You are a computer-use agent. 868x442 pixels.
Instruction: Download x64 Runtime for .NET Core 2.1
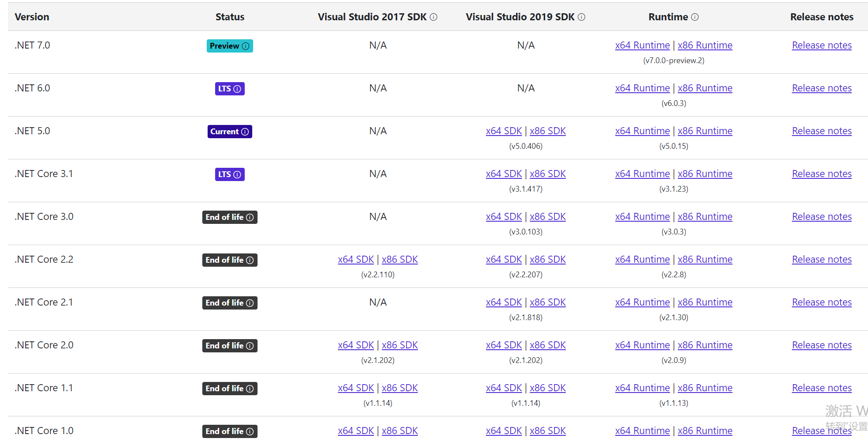point(642,302)
